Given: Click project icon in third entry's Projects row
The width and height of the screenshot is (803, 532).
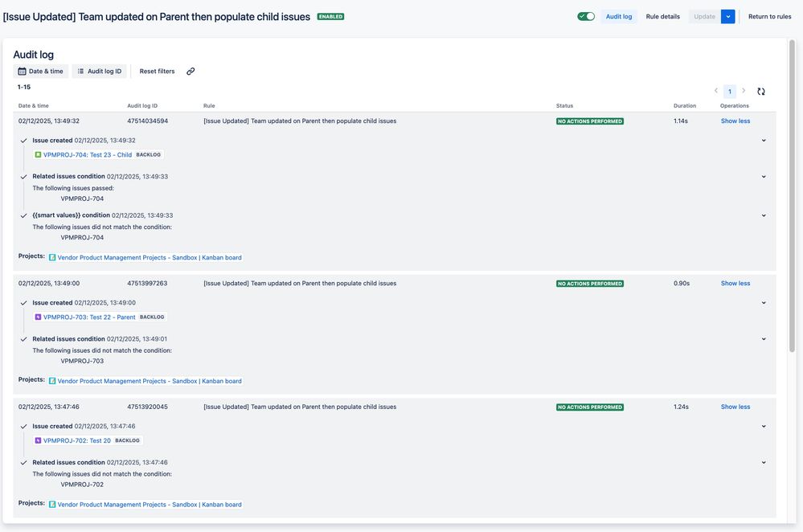Looking at the screenshot, I should pyautogui.click(x=52, y=505).
